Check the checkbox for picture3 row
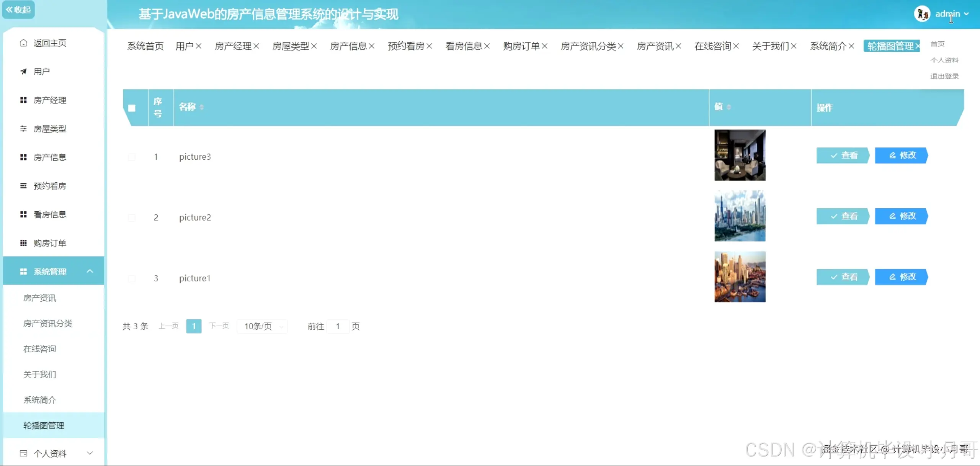Screen dimensions: 980x466 point(132,157)
